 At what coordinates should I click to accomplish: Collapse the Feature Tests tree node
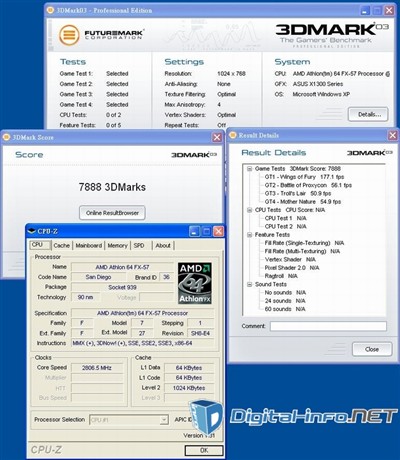tap(249, 235)
